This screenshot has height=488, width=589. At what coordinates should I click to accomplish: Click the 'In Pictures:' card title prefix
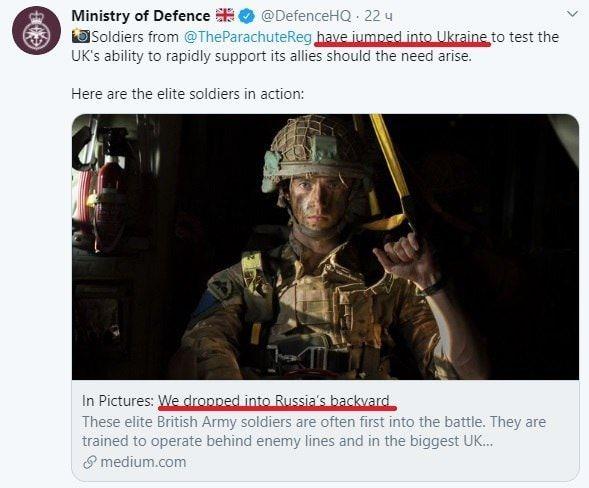click(118, 401)
